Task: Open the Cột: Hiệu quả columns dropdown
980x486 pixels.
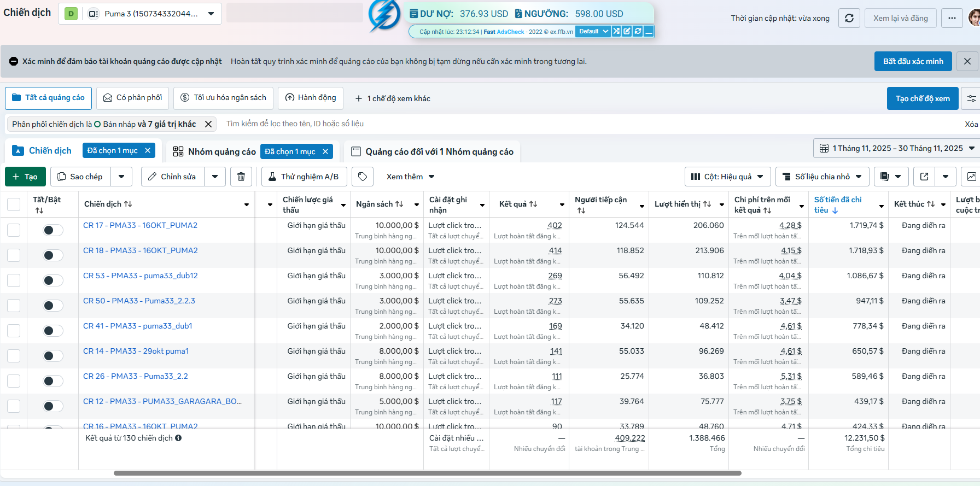Action: tap(728, 177)
